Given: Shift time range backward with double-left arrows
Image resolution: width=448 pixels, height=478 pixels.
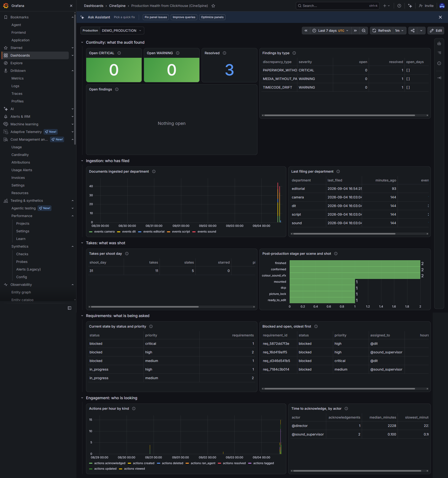Looking at the screenshot, I should click(x=306, y=31).
